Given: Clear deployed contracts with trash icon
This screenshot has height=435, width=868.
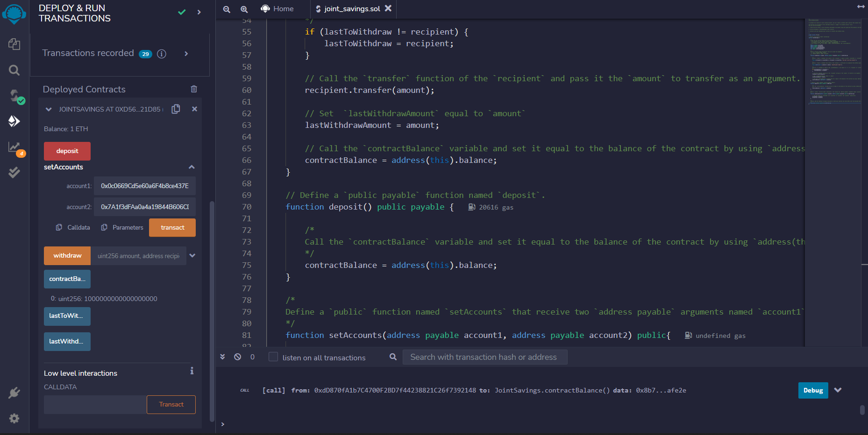Looking at the screenshot, I should (193, 89).
